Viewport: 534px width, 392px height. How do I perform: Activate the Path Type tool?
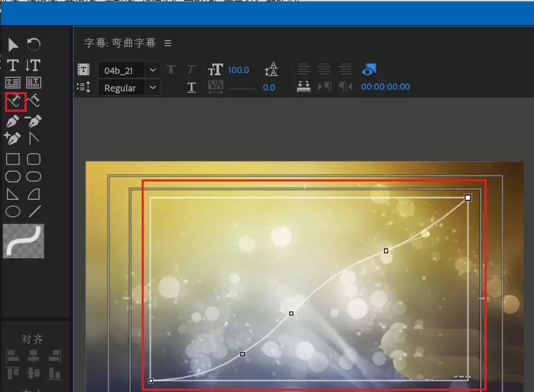click(13, 101)
